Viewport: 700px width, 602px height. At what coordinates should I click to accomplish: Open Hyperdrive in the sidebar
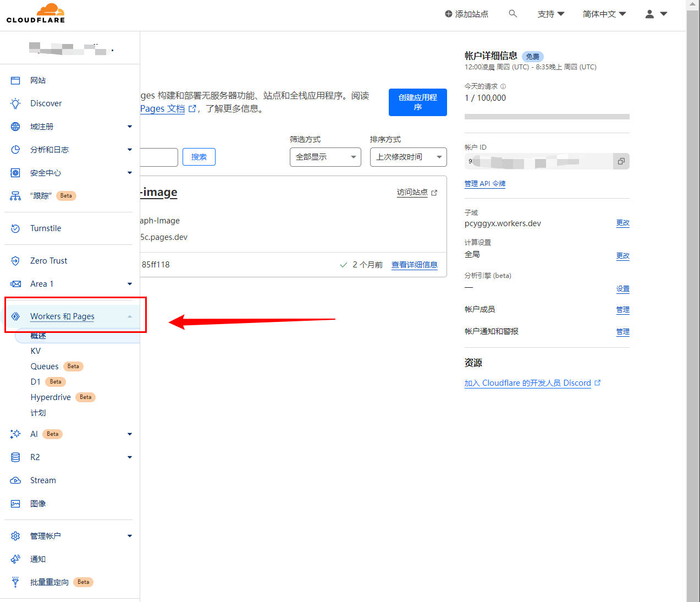pos(51,397)
